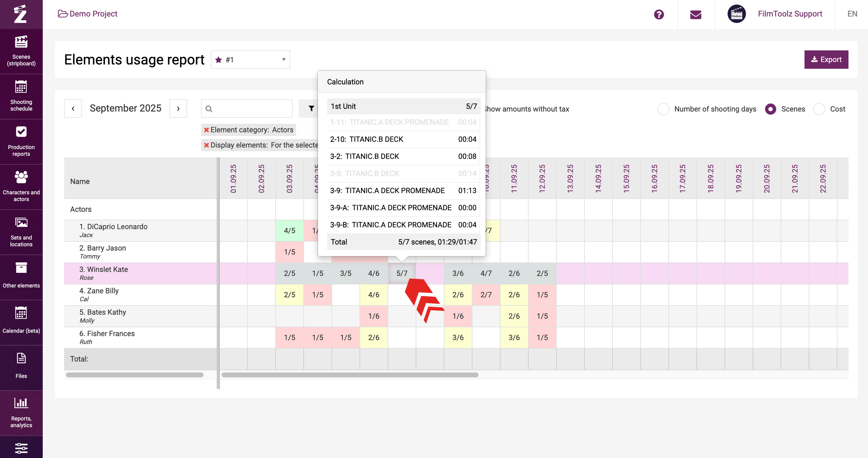Select the Scenes radio button
This screenshot has height=458, width=868.
click(x=770, y=109)
